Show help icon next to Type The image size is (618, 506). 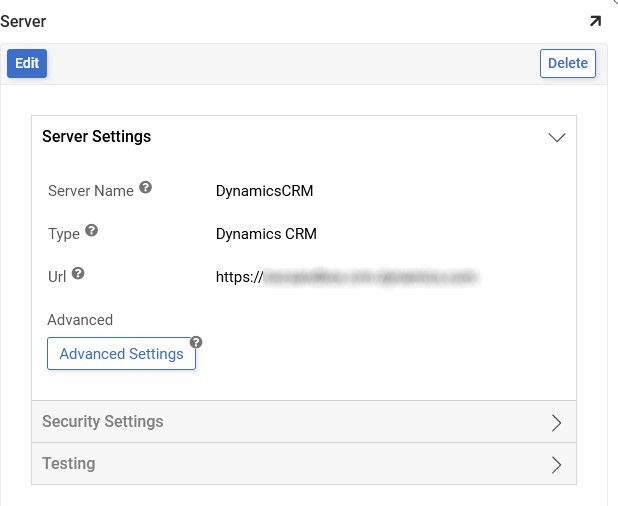click(92, 230)
